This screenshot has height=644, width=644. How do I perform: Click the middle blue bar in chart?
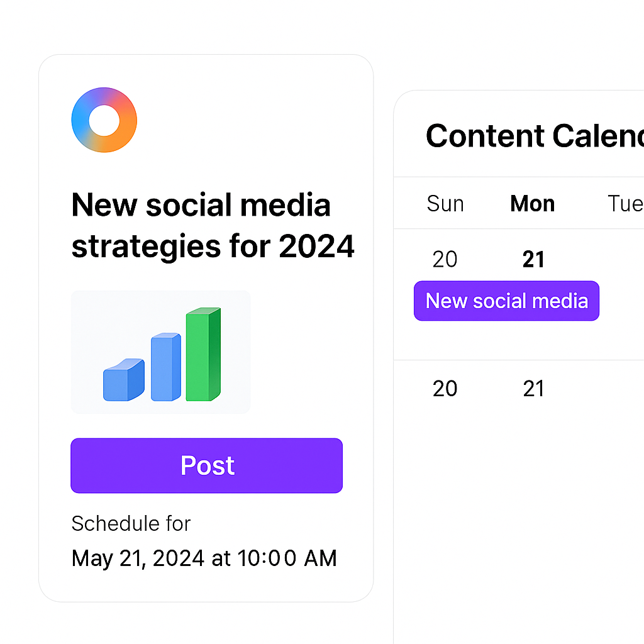click(165, 367)
